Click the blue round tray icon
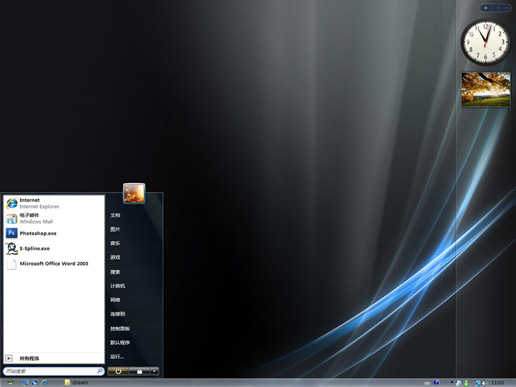This screenshot has height=387, width=516. tap(436, 382)
